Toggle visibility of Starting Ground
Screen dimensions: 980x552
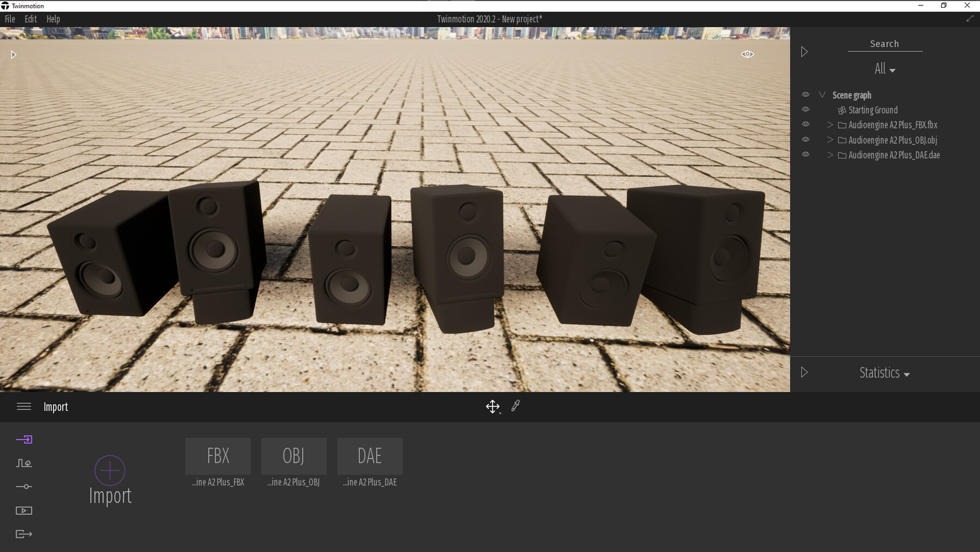(x=806, y=109)
